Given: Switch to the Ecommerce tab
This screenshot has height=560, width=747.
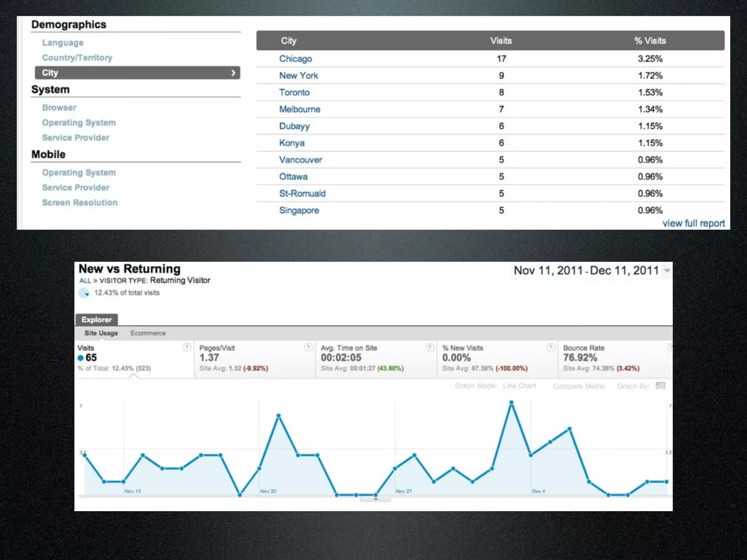Looking at the screenshot, I should [x=148, y=333].
